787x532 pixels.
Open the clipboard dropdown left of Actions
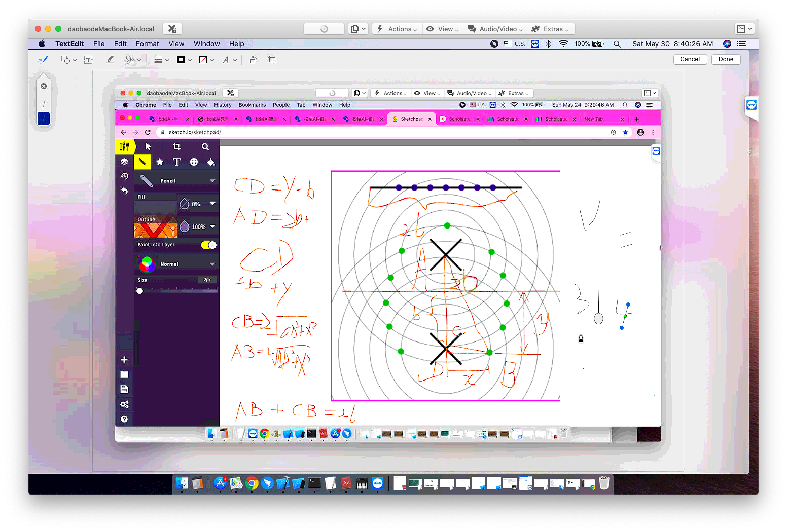359,29
